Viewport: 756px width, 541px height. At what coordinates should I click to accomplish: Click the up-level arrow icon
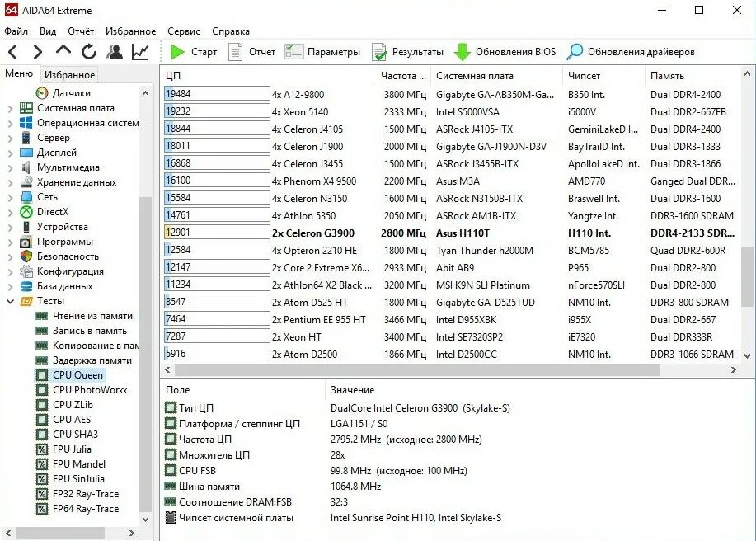click(63, 50)
